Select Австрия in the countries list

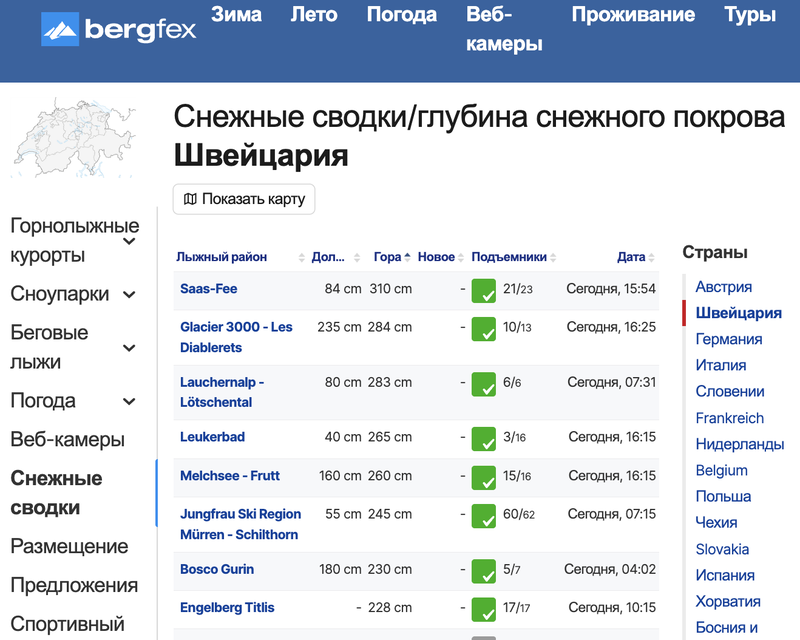[723, 287]
